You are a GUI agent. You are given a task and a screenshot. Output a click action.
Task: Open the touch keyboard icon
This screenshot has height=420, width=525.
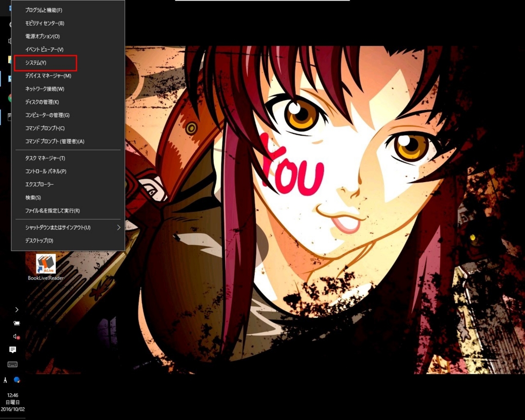click(12, 365)
